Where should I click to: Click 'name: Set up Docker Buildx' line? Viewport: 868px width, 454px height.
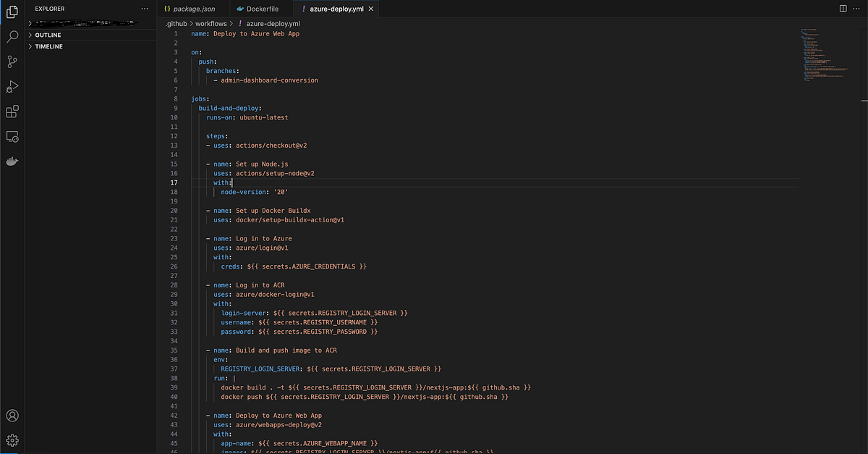[x=260, y=211]
